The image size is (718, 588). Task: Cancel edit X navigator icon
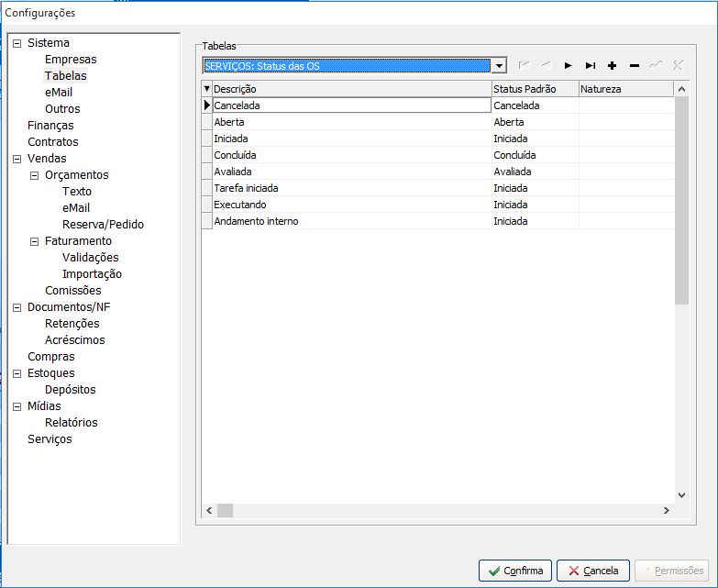pyautogui.click(x=679, y=65)
